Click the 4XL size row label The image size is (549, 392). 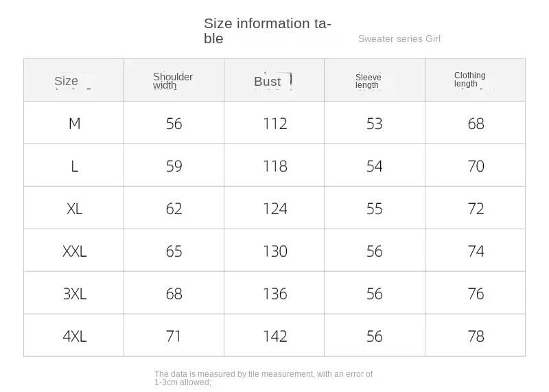(x=74, y=336)
